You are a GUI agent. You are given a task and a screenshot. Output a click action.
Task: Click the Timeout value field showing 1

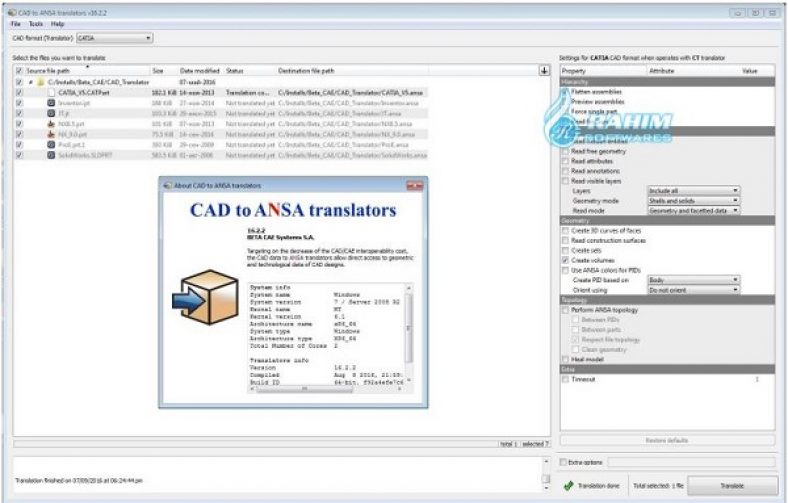756,379
